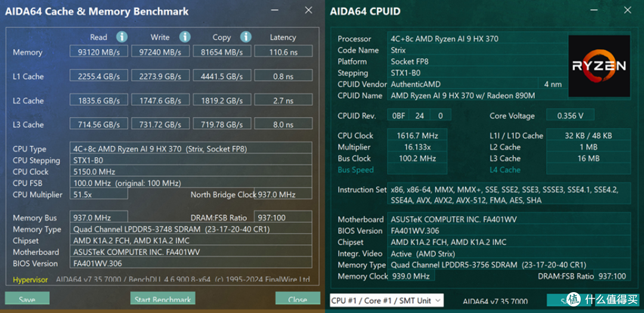Select L3 Cache Latency 8.0 ns

tap(283, 125)
